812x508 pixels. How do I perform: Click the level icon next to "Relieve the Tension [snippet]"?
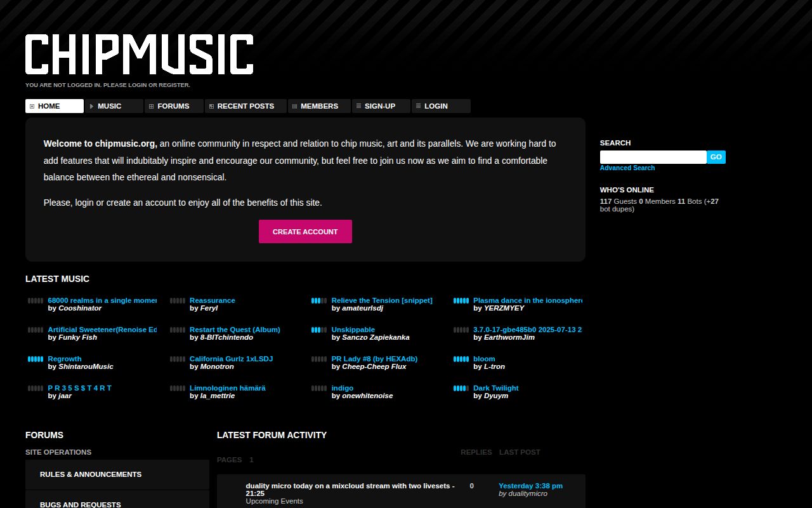318,301
